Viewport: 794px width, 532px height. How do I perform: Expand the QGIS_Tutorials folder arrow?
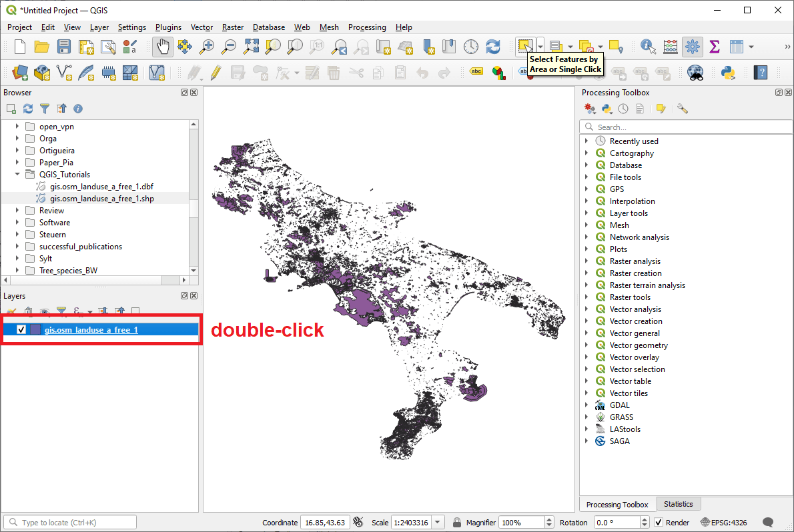(17, 174)
